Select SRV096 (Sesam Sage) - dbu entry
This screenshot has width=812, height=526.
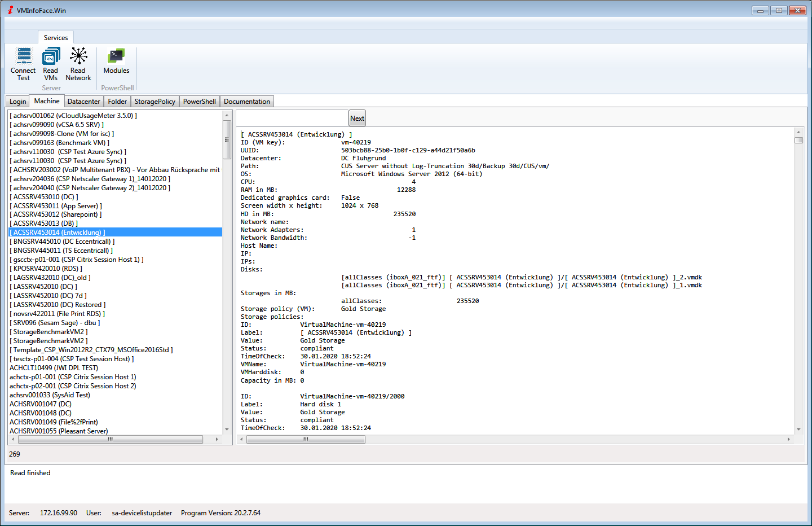(55, 323)
